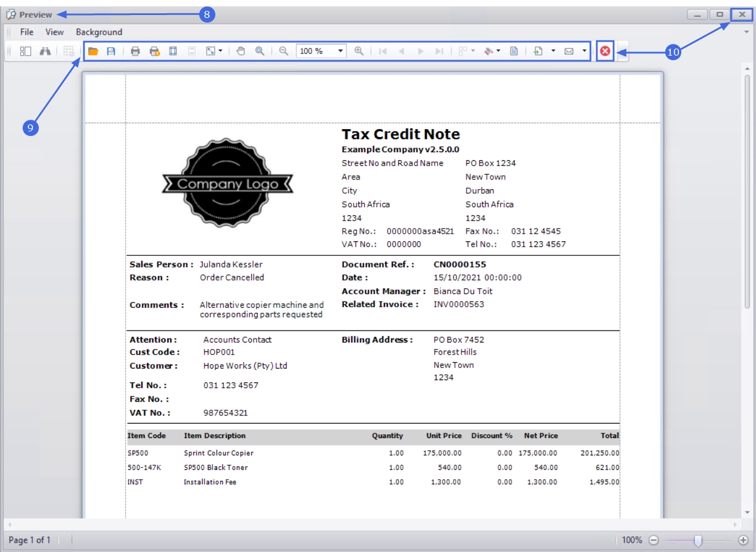Click the Send via E-mail envelope icon
This screenshot has height=552, width=756.
(569, 51)
